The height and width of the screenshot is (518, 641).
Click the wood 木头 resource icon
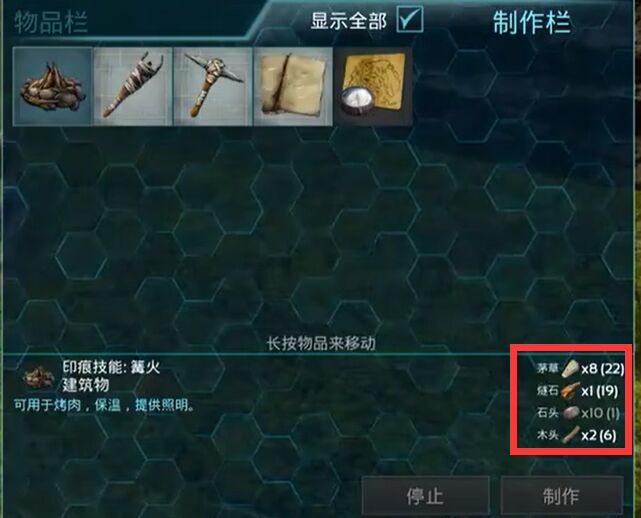570,435
